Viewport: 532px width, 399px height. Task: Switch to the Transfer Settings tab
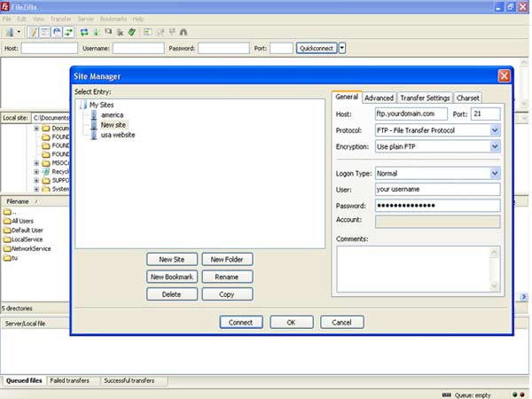(425, 98)
